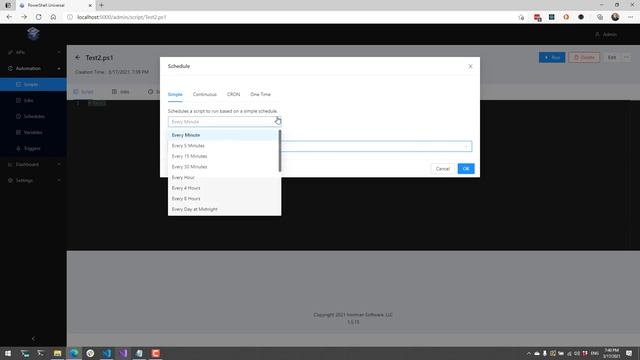Select Every 30 Minutes schedule
The image size is (640, 360).
224,167
